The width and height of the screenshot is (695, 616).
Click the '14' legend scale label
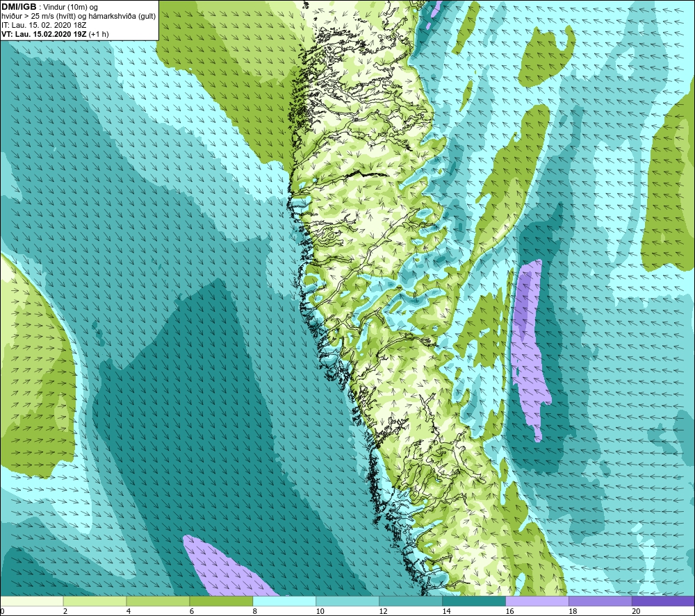click(x=447, y=611)
